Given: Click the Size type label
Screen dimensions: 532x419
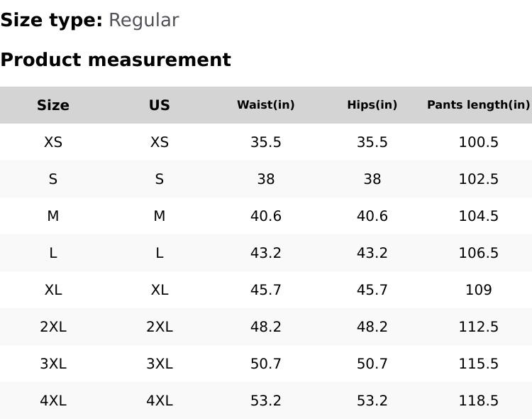Looking at the screenshot, I should [x=51, y=21].
